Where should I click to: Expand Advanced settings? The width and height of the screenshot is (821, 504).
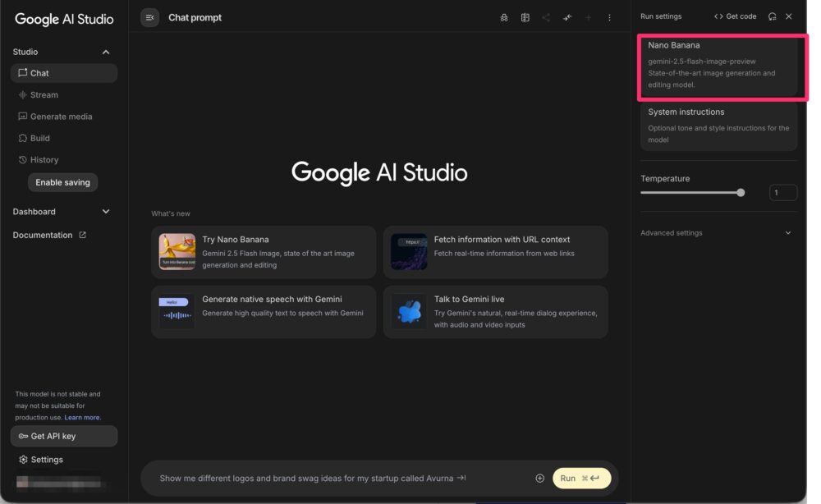pyautogui.click(x=788, y=233)
